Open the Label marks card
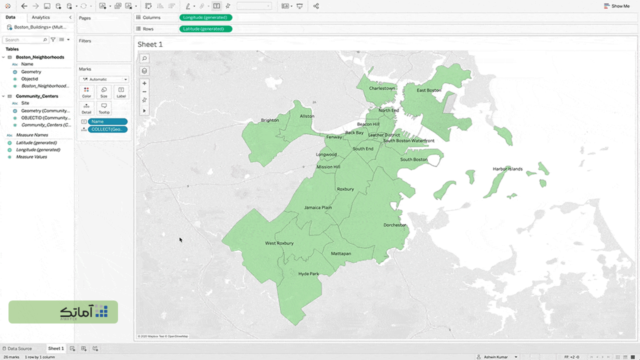The image size is (640, 360). pos(121,92)
